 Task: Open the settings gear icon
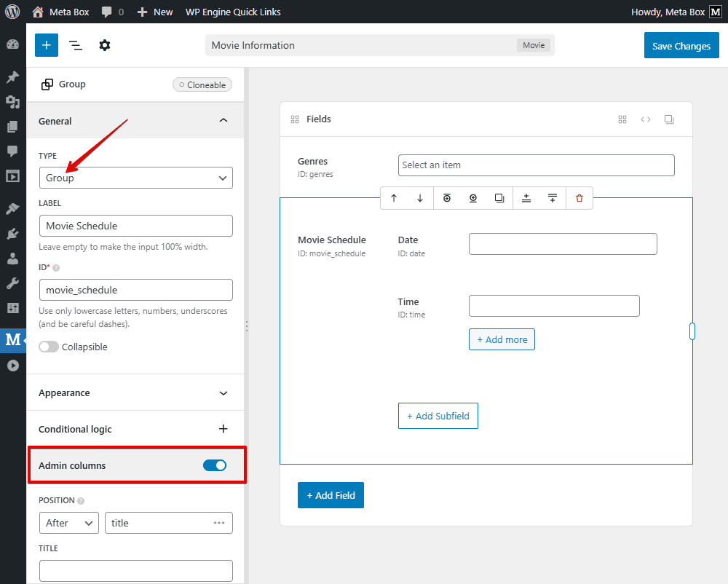[105, 45]
